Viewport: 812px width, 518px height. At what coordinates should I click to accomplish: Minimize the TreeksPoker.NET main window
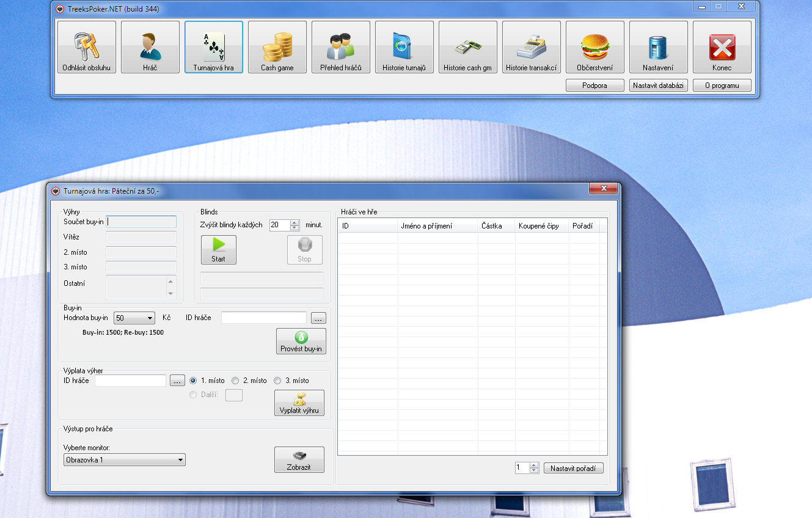(701, 7)
